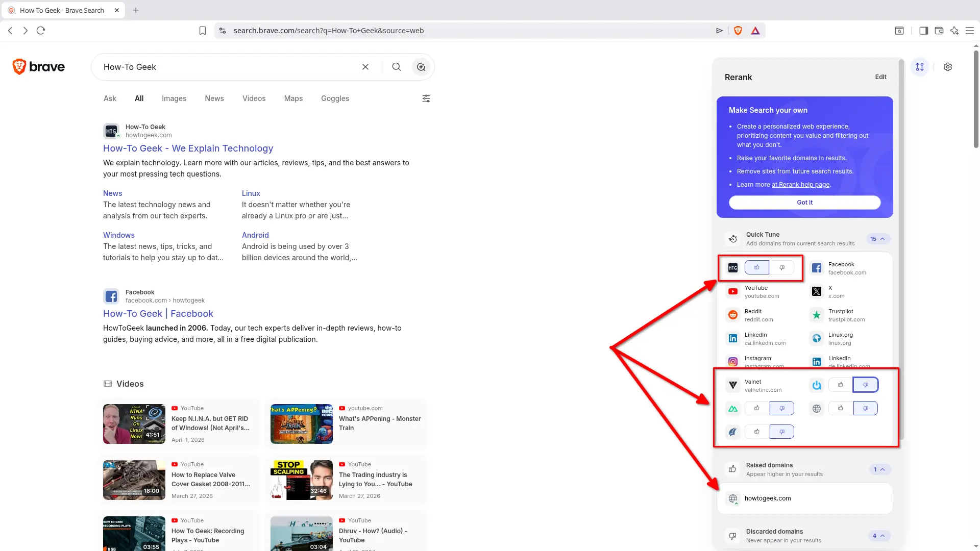980x551 pixels.
Task: Select the All tab
Action: [x=139, y=98]
